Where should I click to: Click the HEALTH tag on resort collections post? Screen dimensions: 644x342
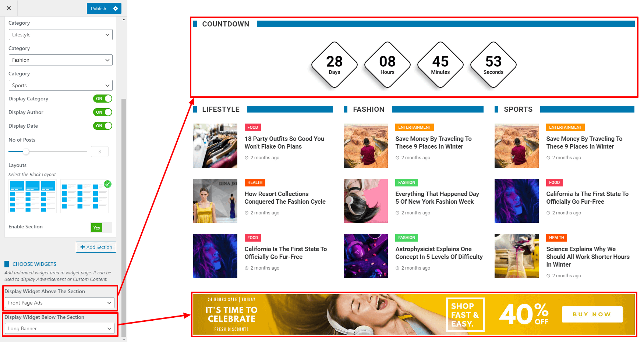(255, 182)
